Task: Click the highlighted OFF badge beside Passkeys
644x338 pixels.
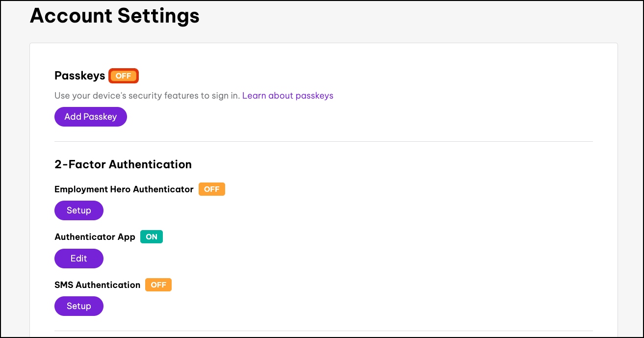Action: [124, 76]
